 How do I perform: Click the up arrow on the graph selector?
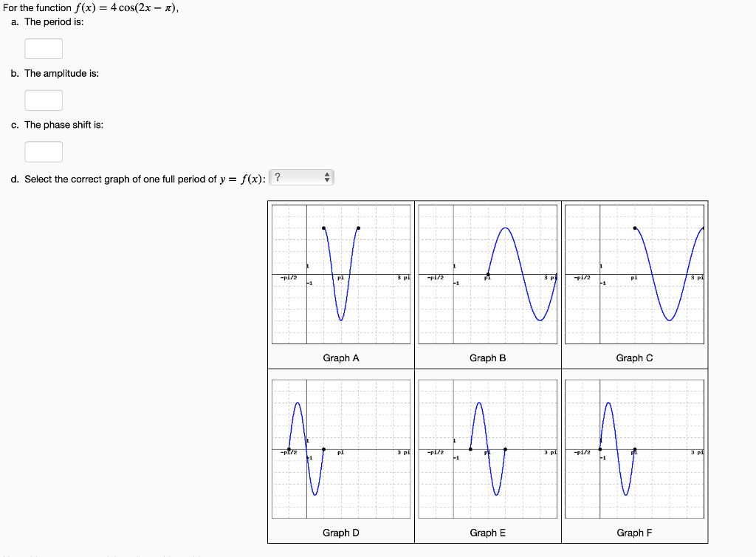(326, 174)
